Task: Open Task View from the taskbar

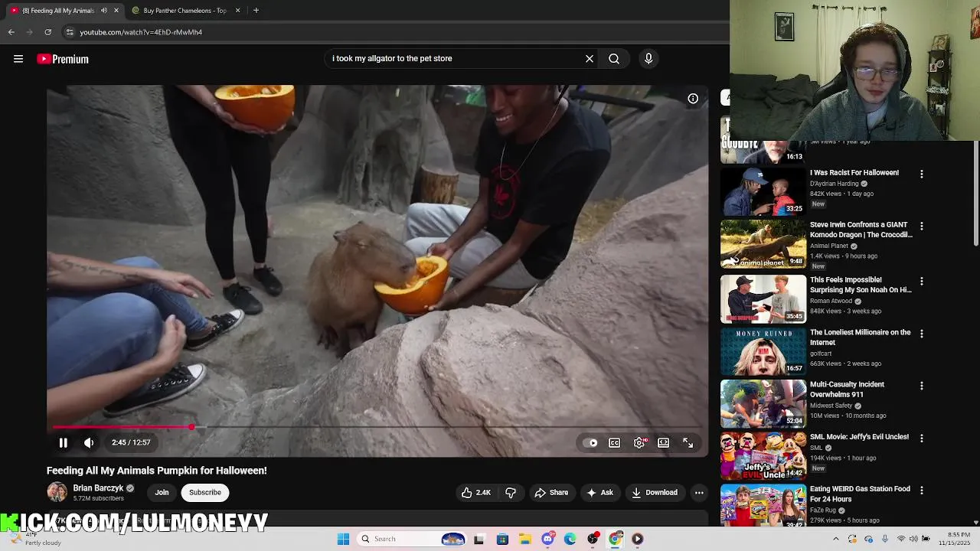Action: [x=479, y=539]
